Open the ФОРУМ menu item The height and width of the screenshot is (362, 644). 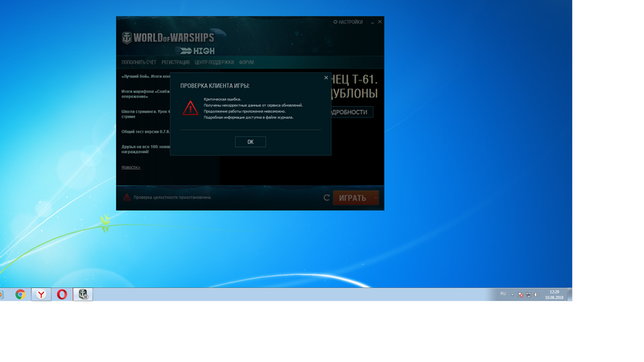246,63
